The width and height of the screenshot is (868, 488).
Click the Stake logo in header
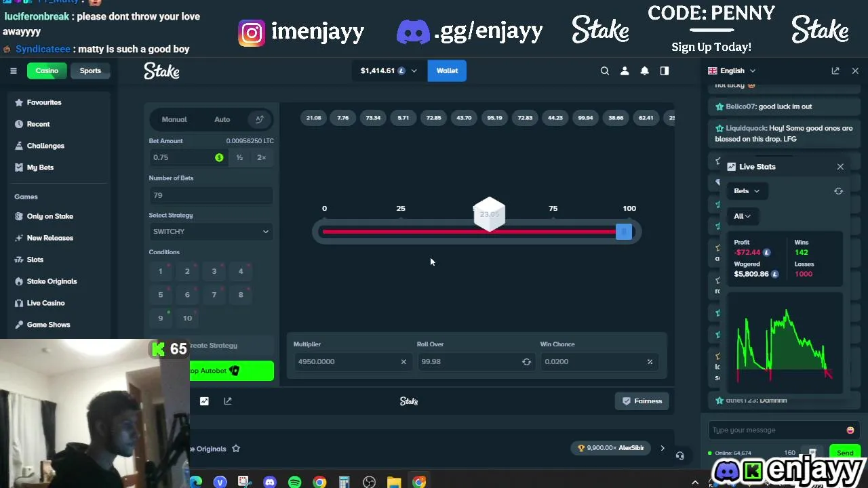pos(161,70)
